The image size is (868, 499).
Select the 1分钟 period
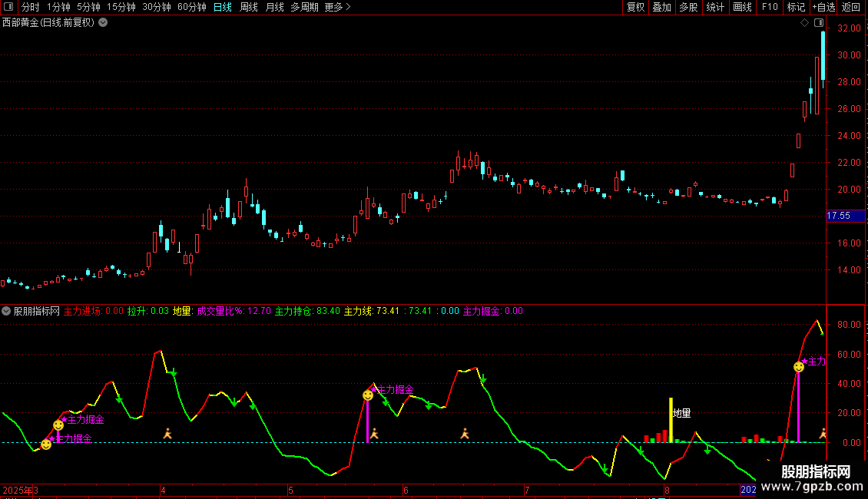[x=58, y=7]
